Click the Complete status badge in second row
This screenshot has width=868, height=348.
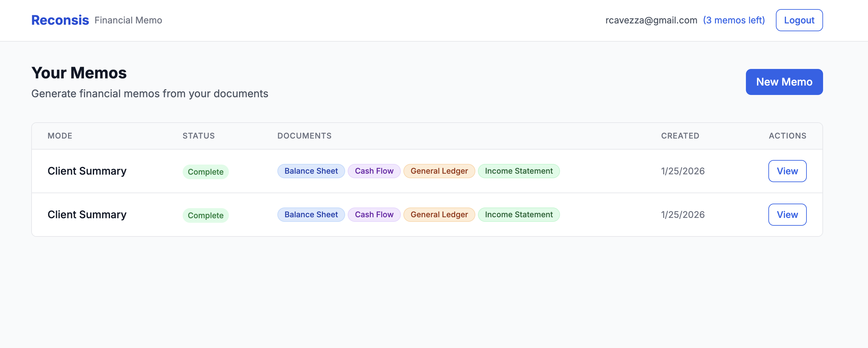click(x=205, y=215)
